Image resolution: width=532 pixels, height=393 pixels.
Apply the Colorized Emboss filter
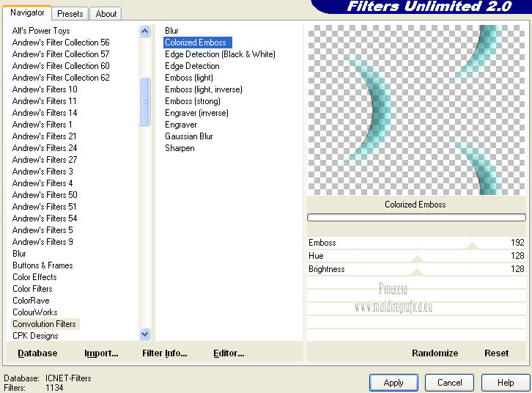[x=394, y=383]
